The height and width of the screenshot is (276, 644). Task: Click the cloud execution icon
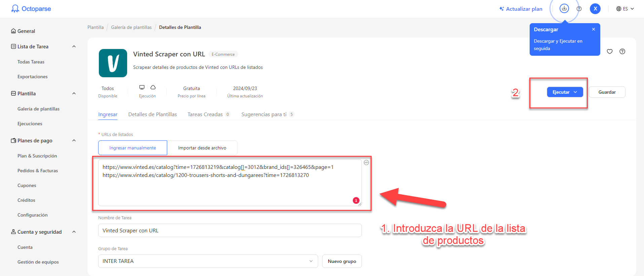pos(153,87)
